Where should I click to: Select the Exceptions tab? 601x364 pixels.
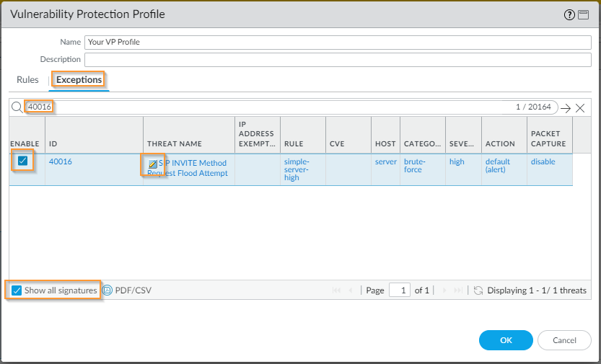point(79,80)
